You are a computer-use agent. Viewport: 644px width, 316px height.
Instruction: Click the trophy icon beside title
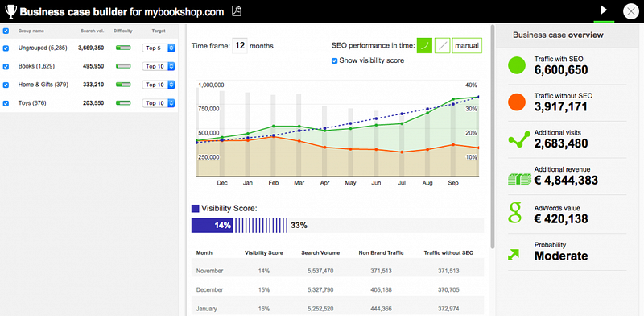click(x=10, y=11)
